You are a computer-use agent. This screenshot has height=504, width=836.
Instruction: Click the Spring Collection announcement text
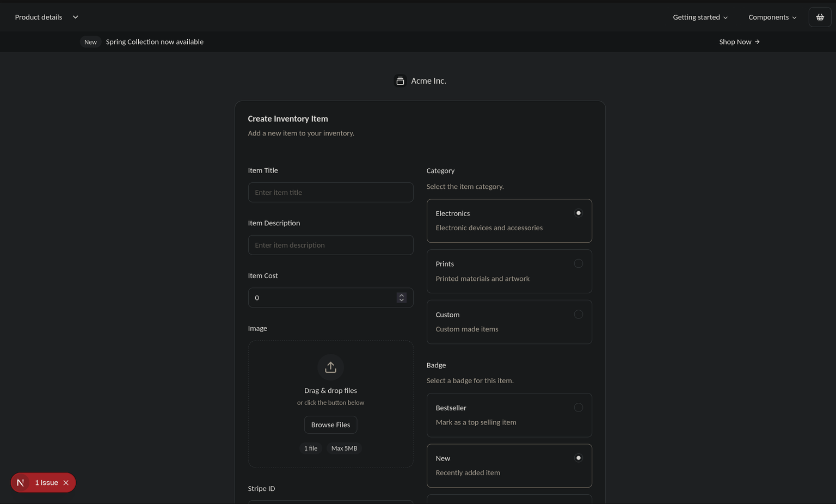[155, 41]
